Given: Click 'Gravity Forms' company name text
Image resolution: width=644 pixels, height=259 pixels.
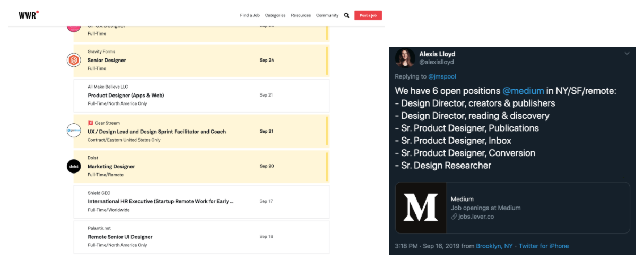Looking at the screenshot, I should pos(101,51).
